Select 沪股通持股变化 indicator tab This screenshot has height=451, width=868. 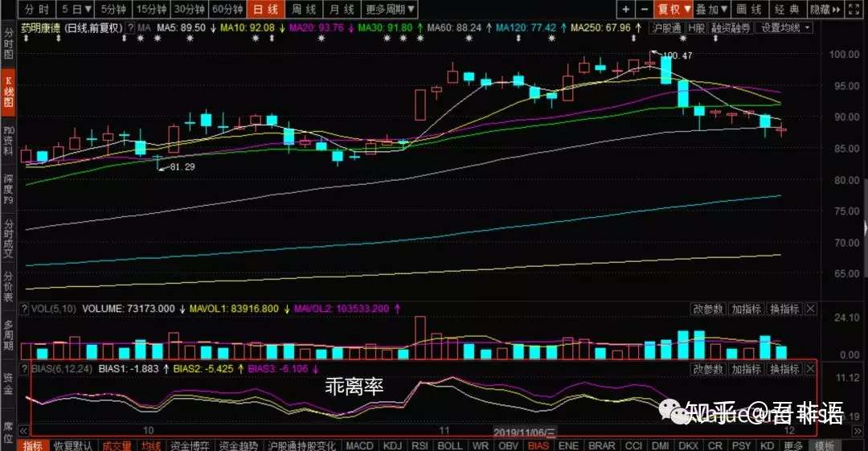[x=302, y=445]
